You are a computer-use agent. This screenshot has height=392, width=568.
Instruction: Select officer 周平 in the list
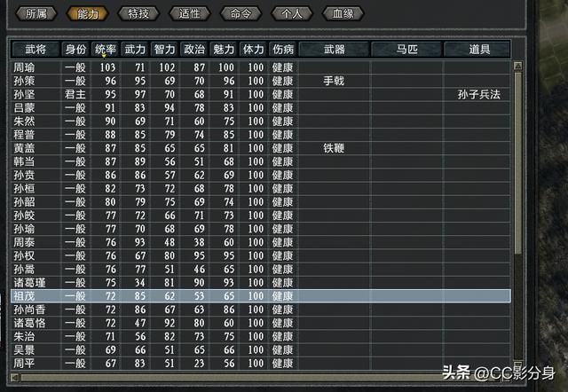[261, 363]
